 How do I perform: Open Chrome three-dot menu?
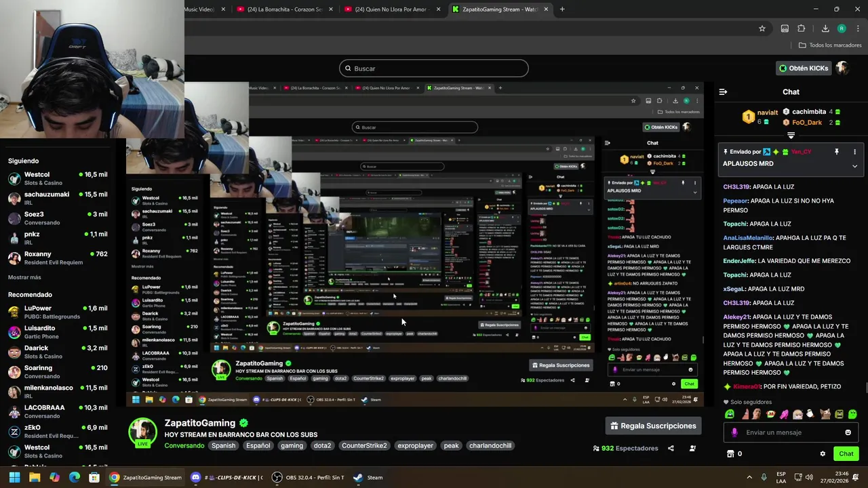[x=859, y=28]
